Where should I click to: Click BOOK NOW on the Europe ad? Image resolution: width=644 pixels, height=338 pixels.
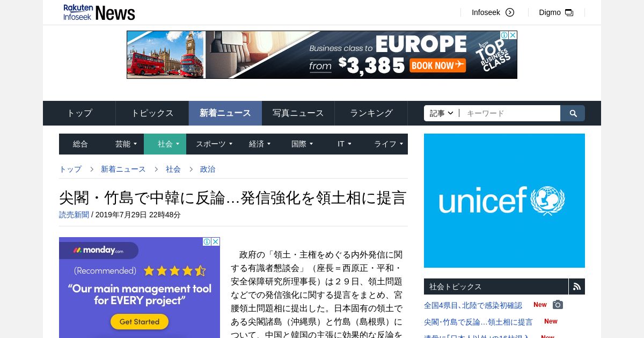pyautogui.click(x=438, y=65)
